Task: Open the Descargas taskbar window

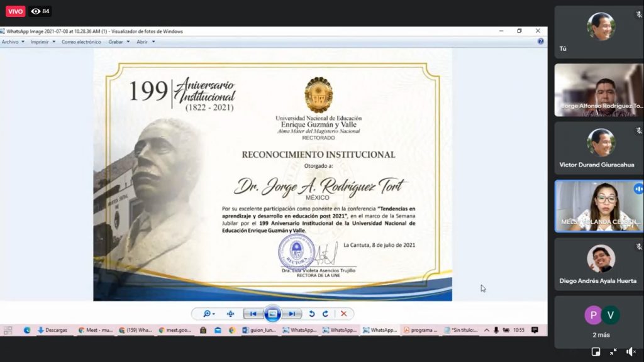Action: point(52,330)
